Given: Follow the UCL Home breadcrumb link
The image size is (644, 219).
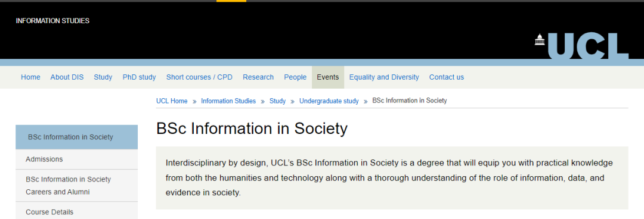Looking at the screenshot, I should coord(172,101).
